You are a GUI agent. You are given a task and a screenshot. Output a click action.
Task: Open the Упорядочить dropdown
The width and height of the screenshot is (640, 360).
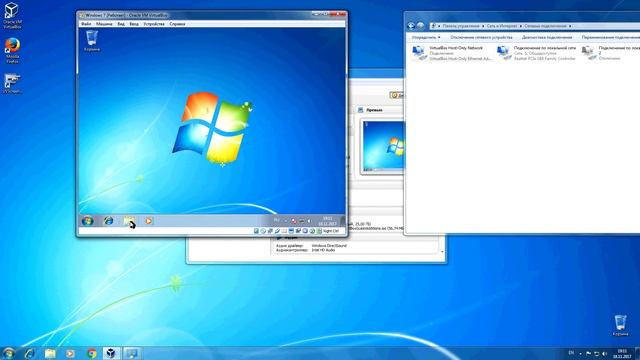(426, 38)
